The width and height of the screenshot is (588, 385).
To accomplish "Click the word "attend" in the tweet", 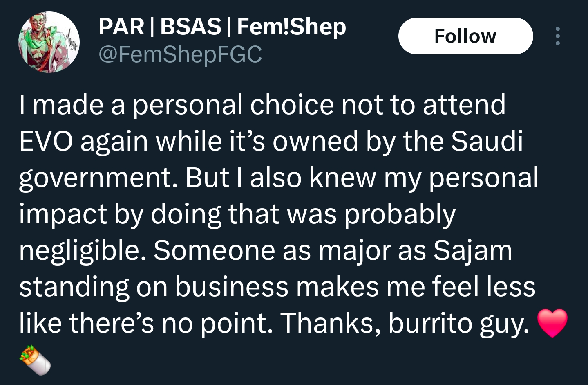I will (464, 105).
